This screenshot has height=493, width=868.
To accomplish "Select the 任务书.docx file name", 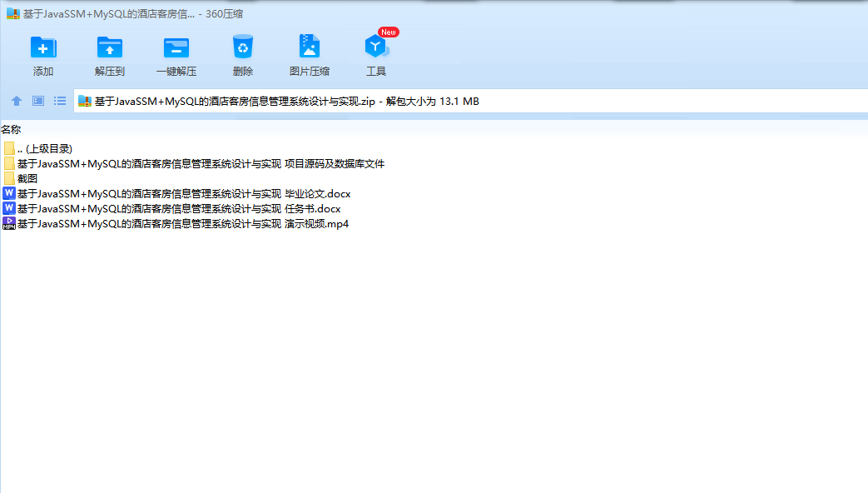I will point(179,208).
